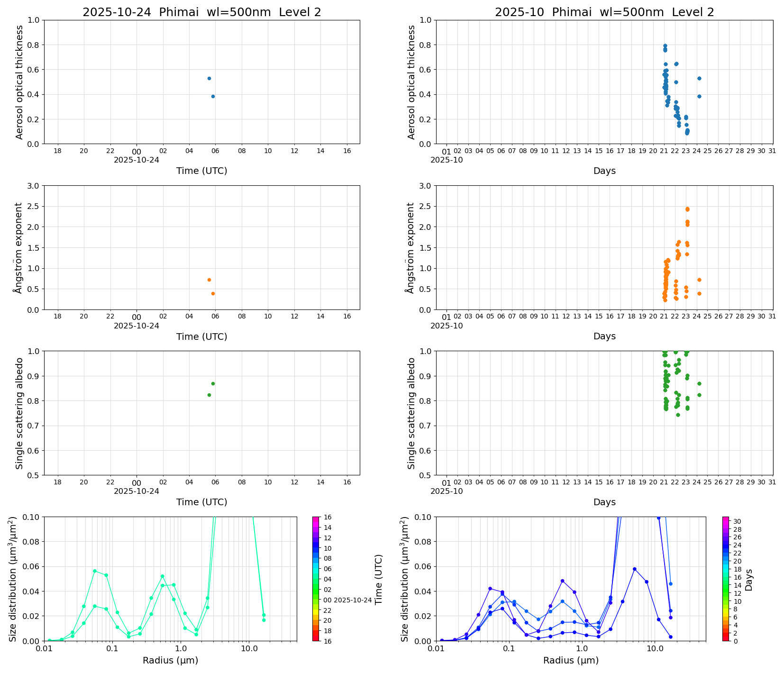Click the 2025-10 Phimai monthly plot title
This screenshot has height=673, width=784.
tap(604, 12)
